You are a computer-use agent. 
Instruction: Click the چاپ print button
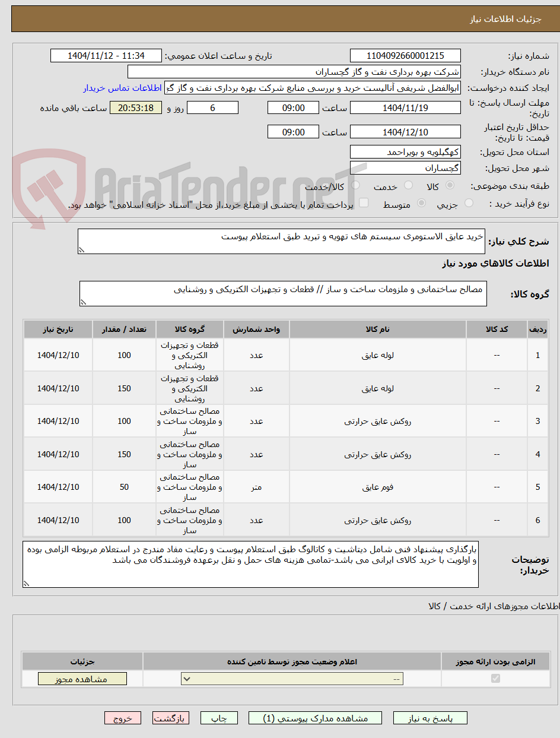pyautogui.click(x=219, y=718)
